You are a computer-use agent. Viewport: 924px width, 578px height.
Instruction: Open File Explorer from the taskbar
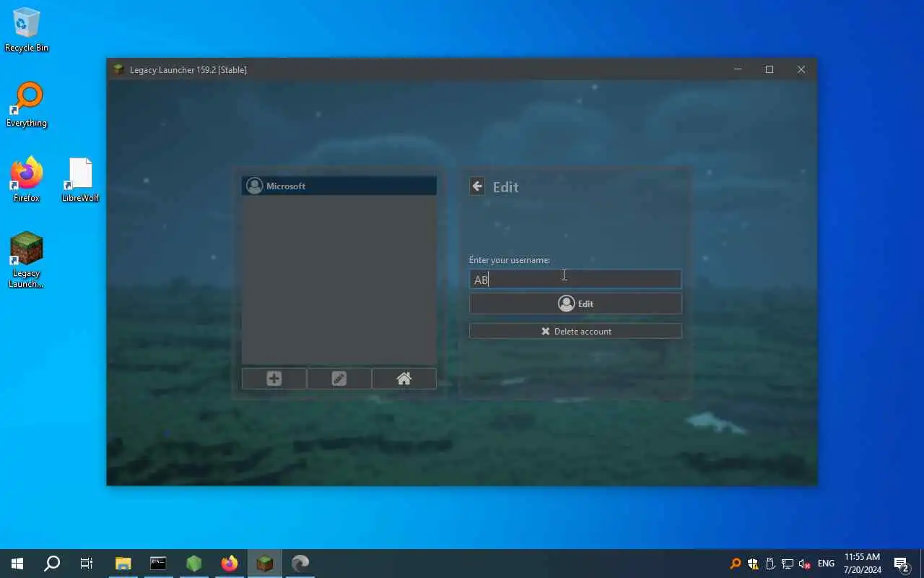123,564
